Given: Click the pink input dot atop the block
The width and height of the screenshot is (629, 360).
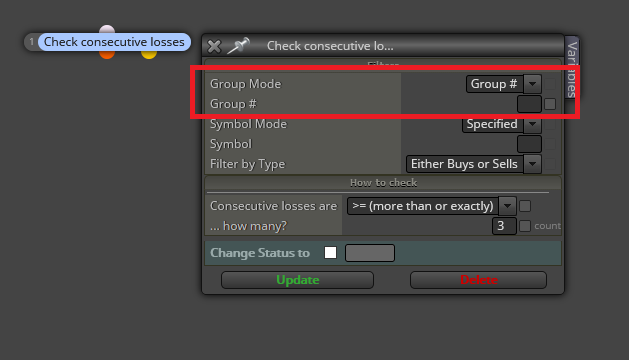Looking at the screenshot, I should (107, 29).
